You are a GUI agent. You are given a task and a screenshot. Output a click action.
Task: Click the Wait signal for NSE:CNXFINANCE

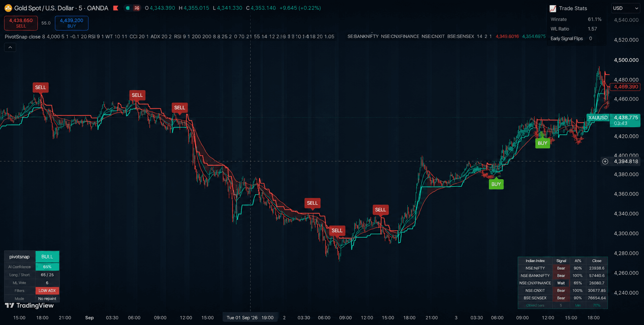click(x=561, y=283)
